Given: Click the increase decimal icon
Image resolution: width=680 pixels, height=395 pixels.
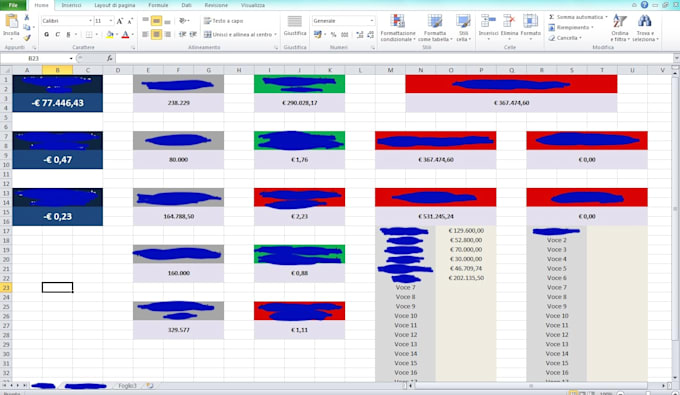Looking at the screenshot, I should coord(360,34).
